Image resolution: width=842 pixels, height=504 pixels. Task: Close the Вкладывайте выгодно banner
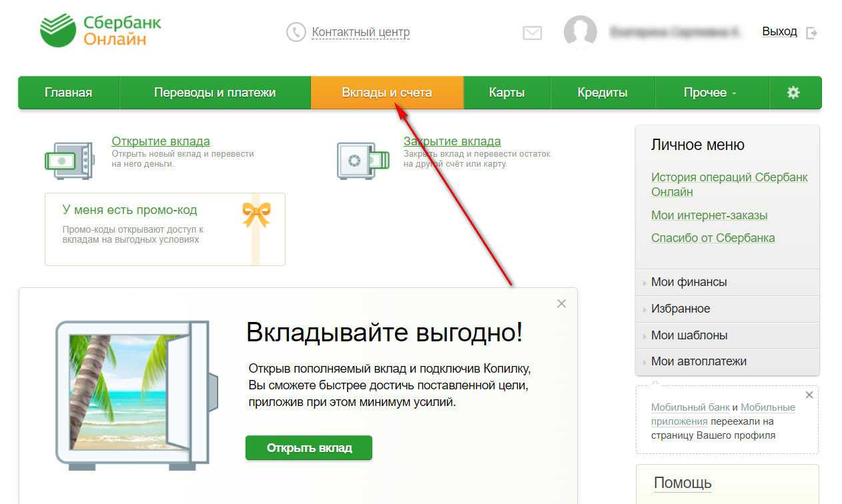[x=561, y=303]
